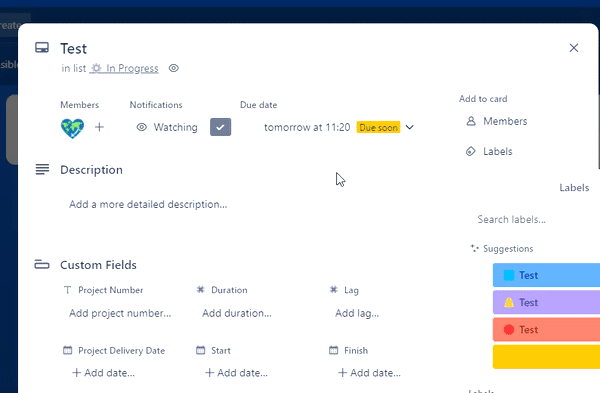Add a more detailed description
Screen dimensions: 600x393
point(148,204)
